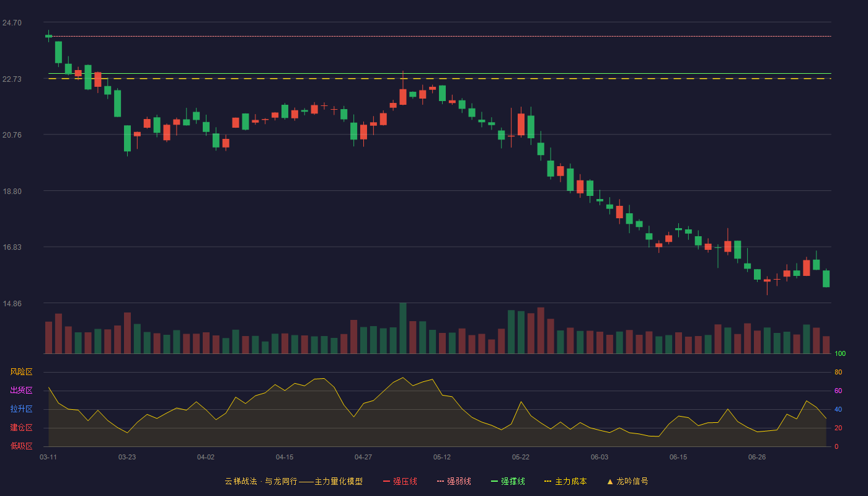The width and height of the screenshot is (868, 496).
Task: Click the 14.86 price axis label
Action: 12,304
